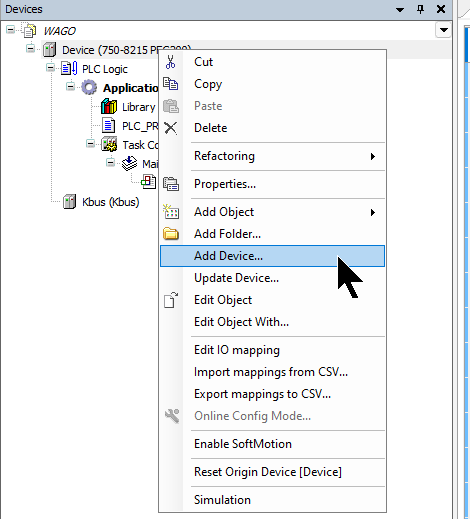This screenshot has height=519, width=470.
Task: Choose Simulation menu entry
Action: coord(272,500)
